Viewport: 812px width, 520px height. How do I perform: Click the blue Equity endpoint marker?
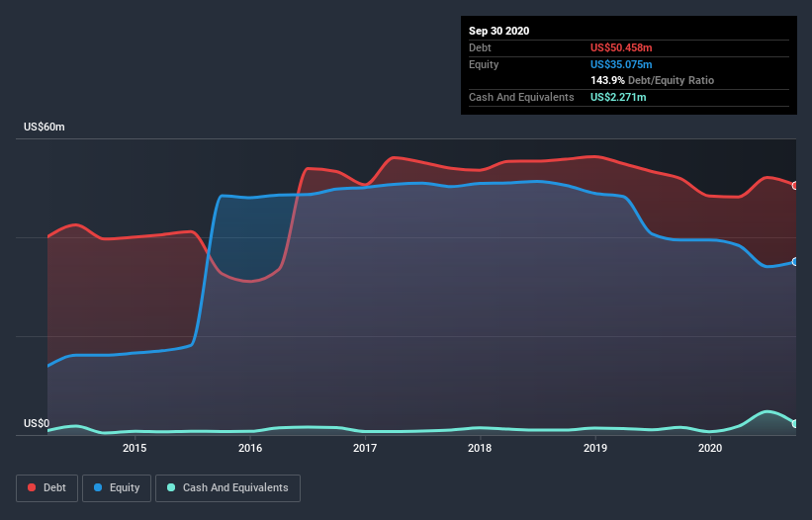(x=795, y=262)
